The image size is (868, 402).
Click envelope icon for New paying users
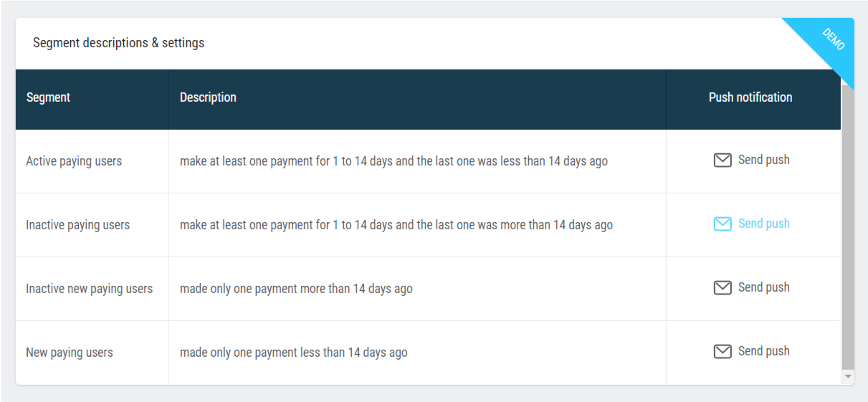point(722,352)
